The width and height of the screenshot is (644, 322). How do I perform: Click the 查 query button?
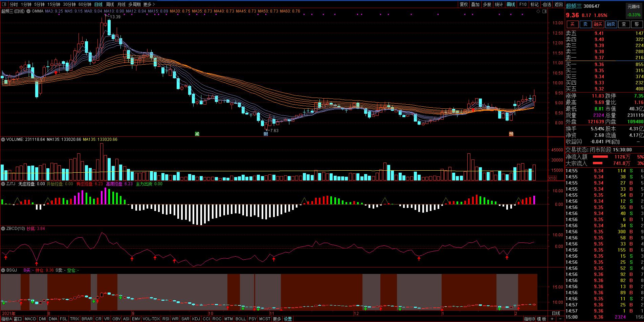tap(624, 24)
